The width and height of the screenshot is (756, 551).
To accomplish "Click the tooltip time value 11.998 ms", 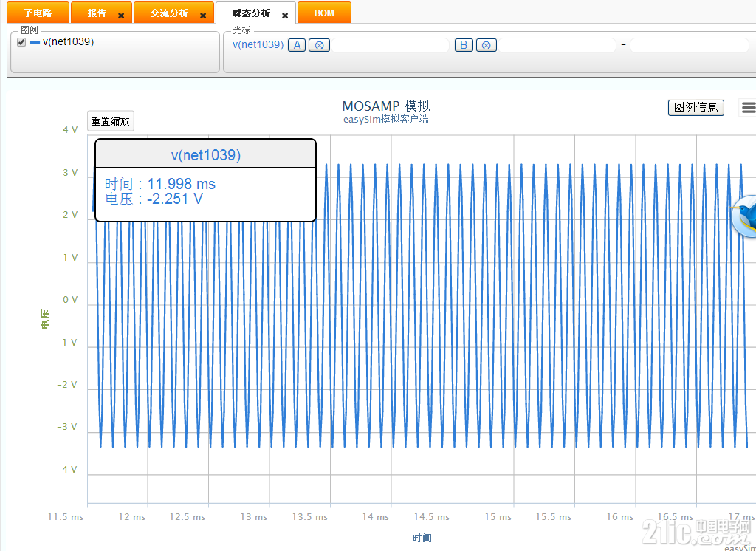I will 182,184.
